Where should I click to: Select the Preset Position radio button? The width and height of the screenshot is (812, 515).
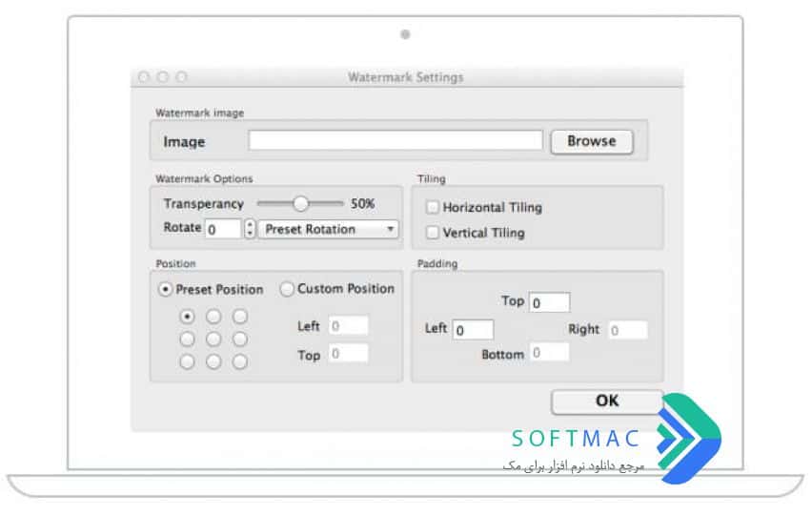(165, 289)
